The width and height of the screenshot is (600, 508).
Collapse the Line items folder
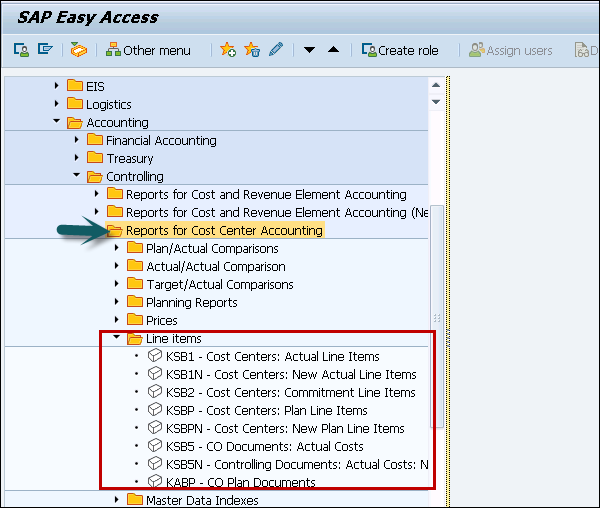click(x=117, y=337)
